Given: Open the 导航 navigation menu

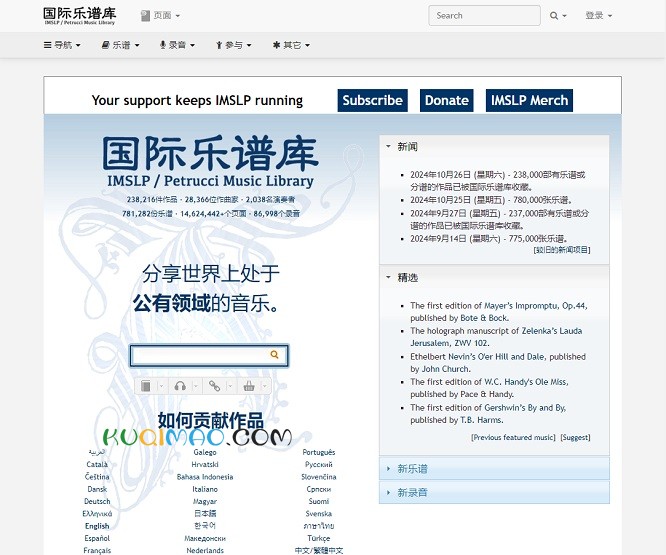Looking at the screenshot, I should pyautogui.click(x=62, y=45).
